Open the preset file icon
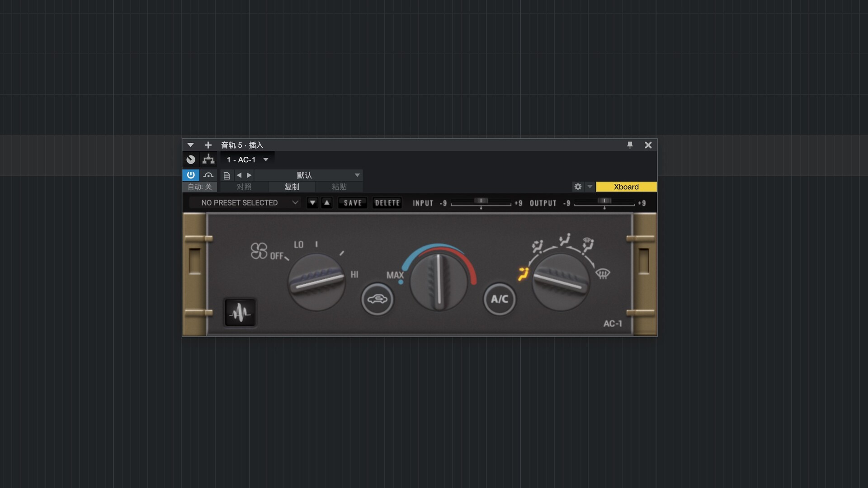 (x=226, y=175)
